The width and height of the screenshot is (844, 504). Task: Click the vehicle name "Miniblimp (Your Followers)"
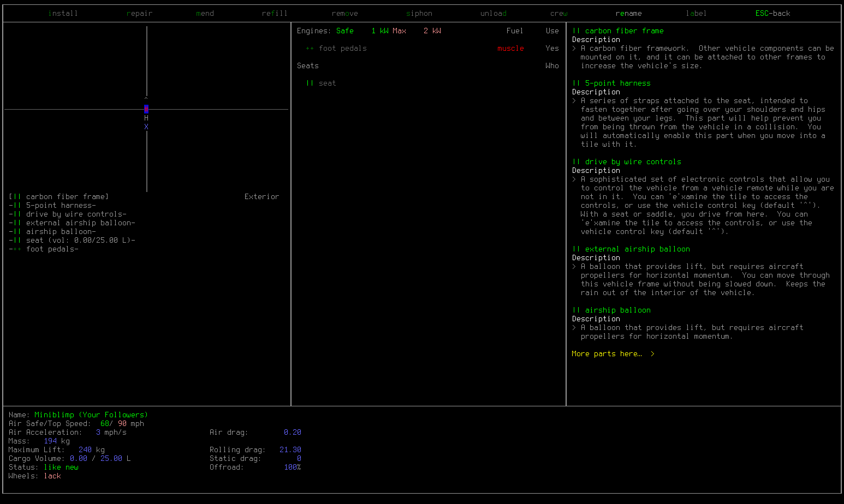pos(91,415)
